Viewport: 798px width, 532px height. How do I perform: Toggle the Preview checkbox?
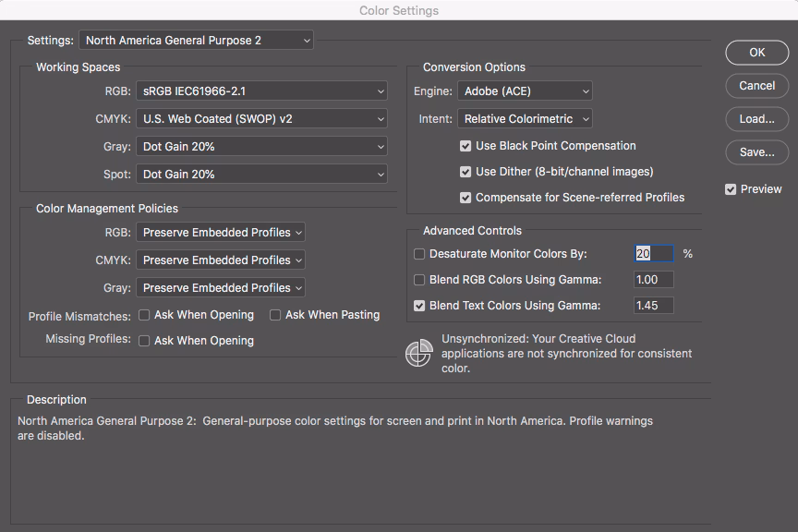tap(730, 188)
